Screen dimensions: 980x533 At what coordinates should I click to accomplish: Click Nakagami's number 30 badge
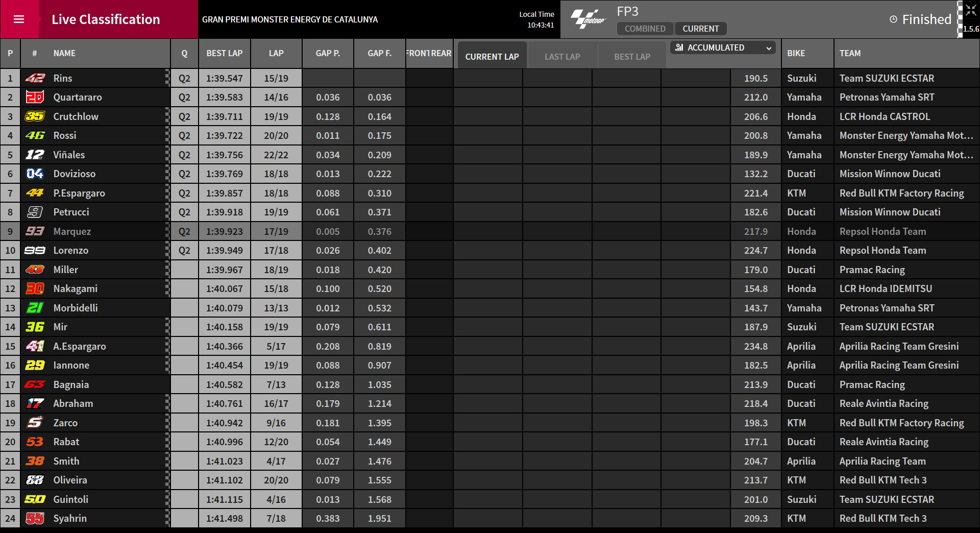pos(35,288)
